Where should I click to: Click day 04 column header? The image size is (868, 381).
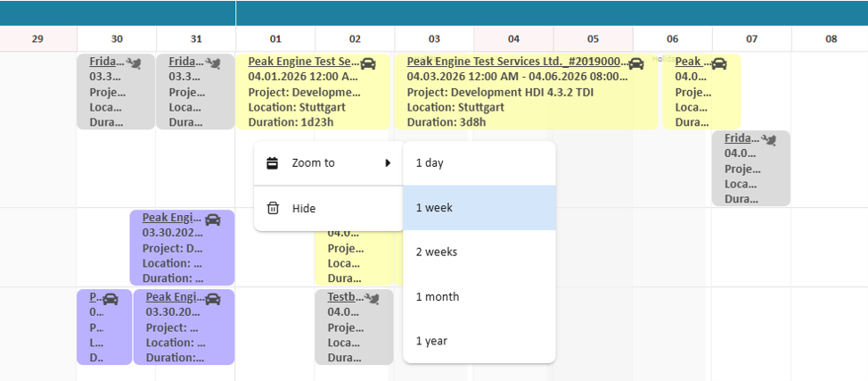point(513,39)
